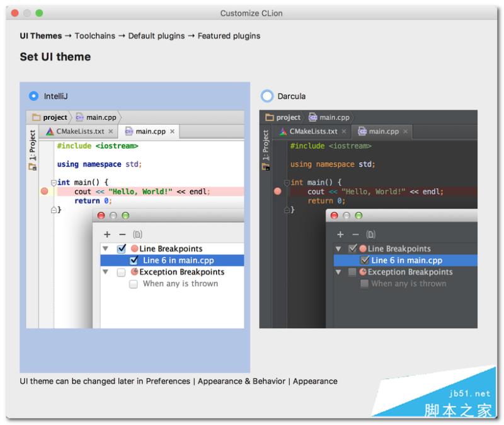
Task: Open main.cpp tab in IntelliJ preview
Action: pos(148,131)
